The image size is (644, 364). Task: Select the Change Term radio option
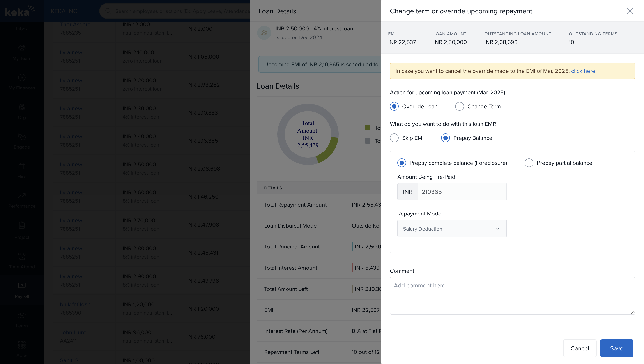click(459, 107)
